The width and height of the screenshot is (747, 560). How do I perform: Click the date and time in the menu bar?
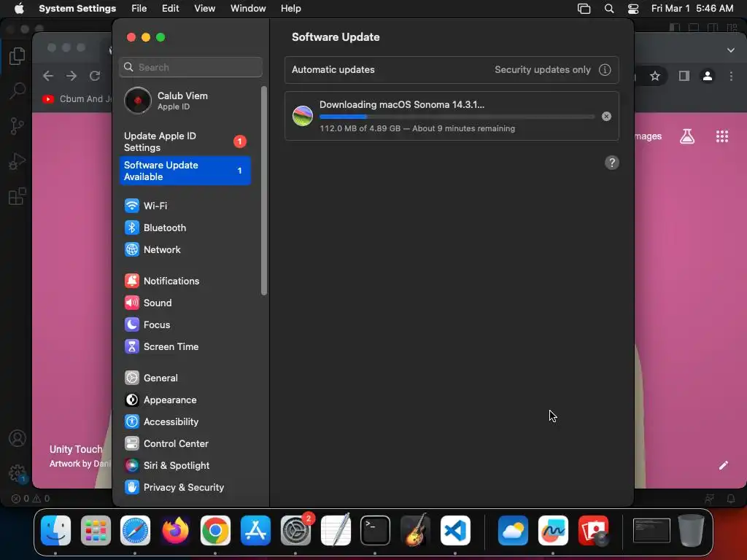[x=692, y=9]
